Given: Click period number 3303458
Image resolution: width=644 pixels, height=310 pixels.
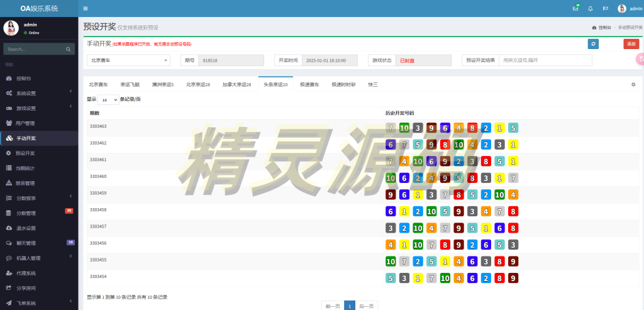Looking at the screenshot, I should [x=98, y=210].
